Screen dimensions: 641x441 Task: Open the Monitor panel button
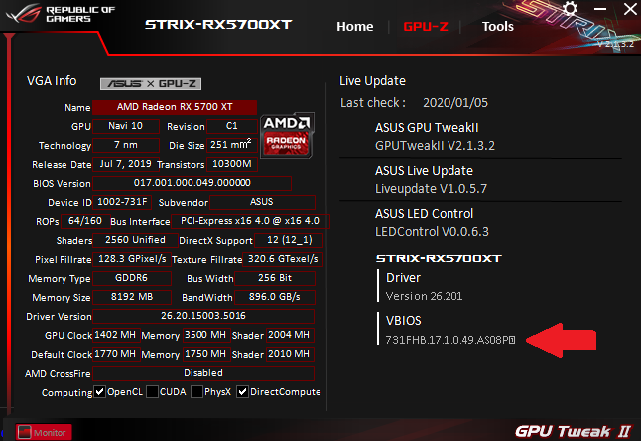(x=43, y=432)
